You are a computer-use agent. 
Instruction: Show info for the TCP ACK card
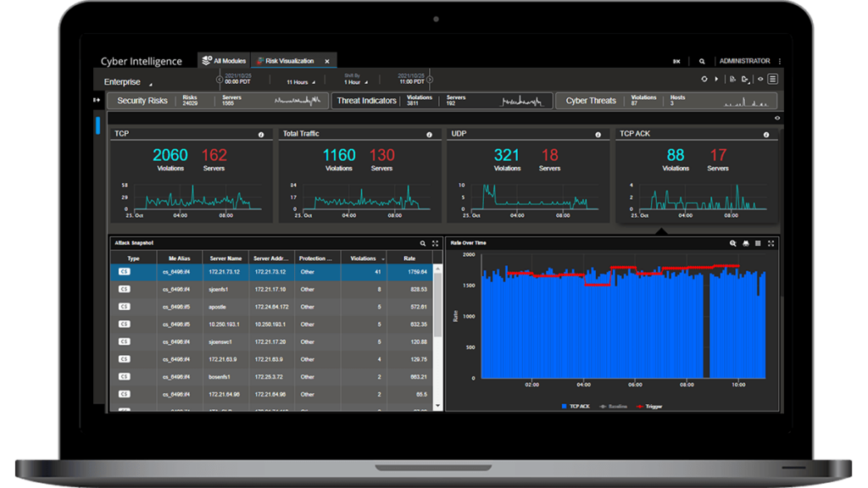(x=766, y=135)
